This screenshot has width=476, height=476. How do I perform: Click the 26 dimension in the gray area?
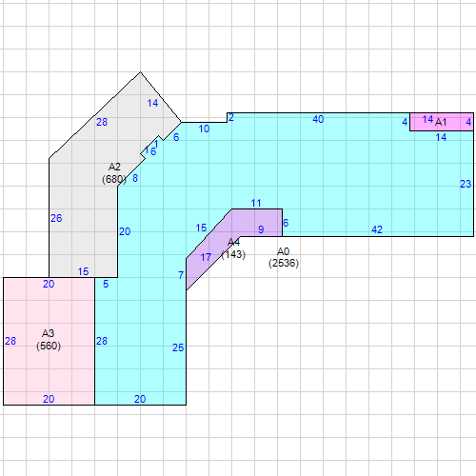click(56, 218)
